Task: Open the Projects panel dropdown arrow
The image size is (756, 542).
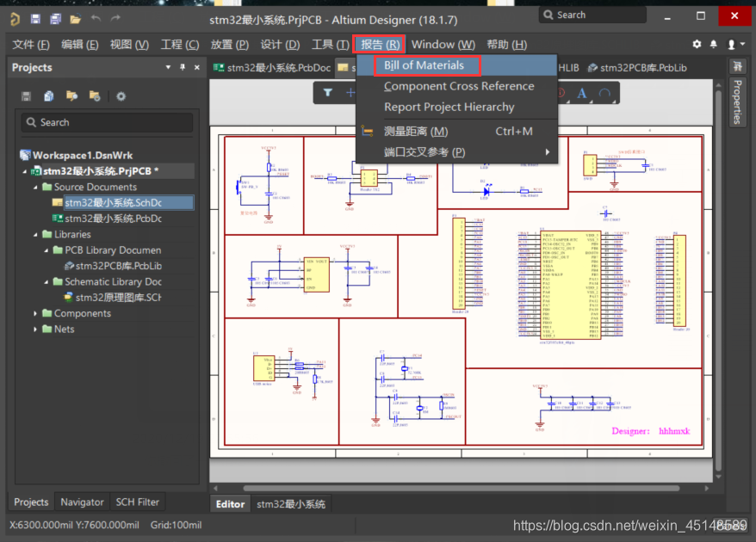Action: click(x=168, y=68)
